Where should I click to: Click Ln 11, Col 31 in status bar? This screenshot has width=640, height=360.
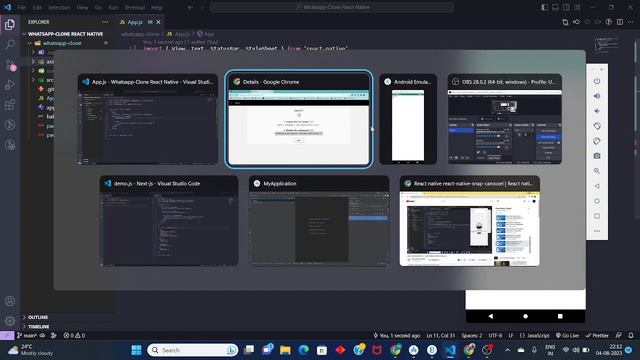440,336
